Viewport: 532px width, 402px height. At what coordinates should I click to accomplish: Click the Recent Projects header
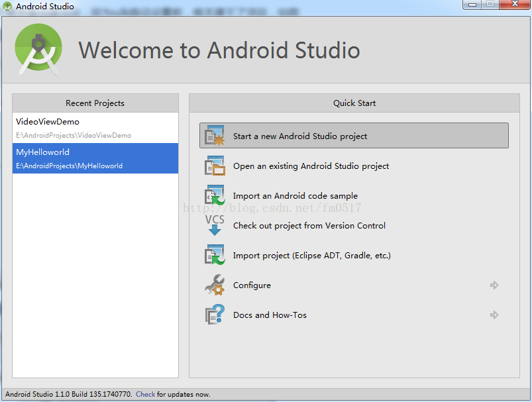95,103
